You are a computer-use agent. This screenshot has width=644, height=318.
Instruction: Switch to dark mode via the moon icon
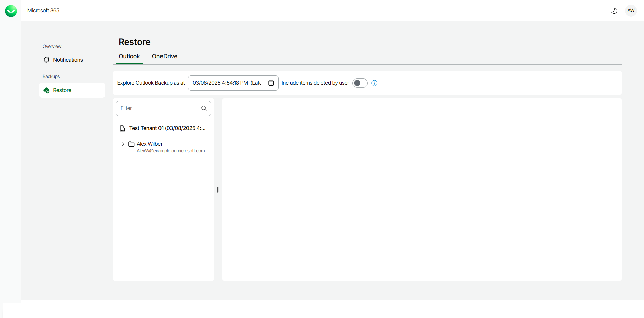tap(614, 10)
